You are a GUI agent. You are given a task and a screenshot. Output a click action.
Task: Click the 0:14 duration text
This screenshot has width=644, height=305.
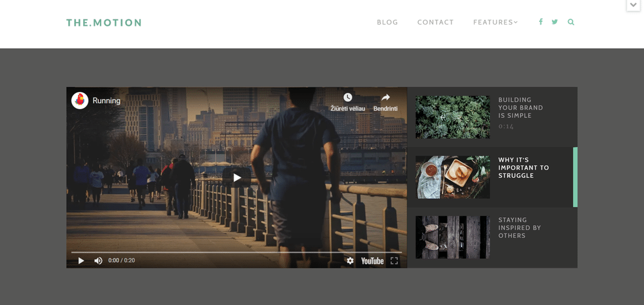pos(506,126)
